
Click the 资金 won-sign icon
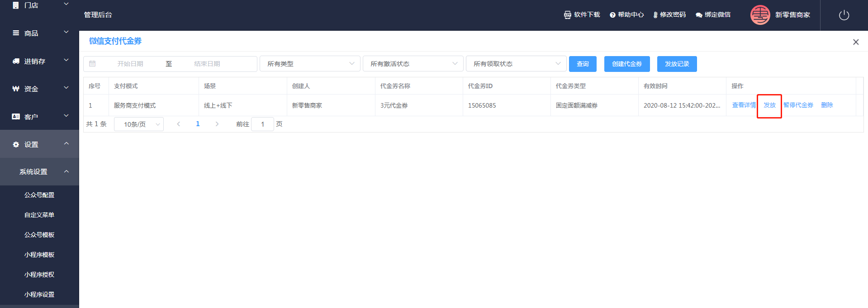pos(16,89)
